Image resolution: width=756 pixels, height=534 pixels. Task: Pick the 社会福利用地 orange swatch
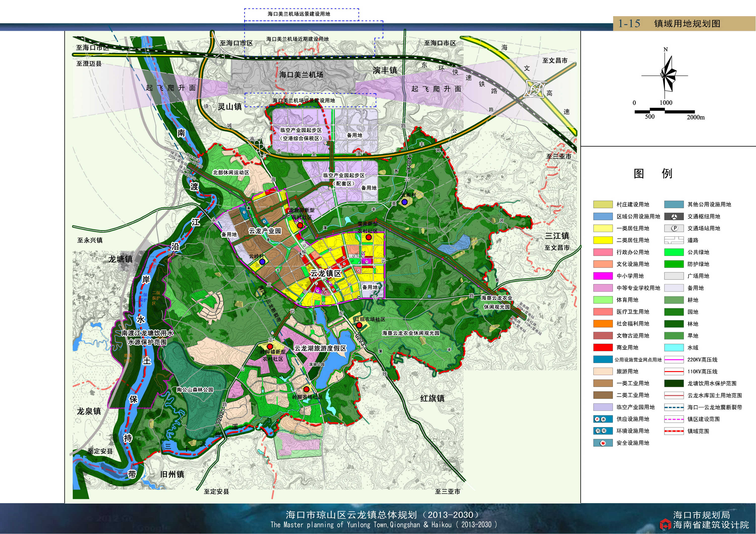click(x=603, y=324)
